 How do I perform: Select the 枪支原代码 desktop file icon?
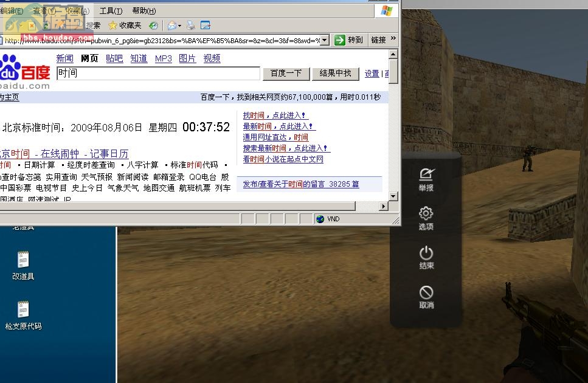coord(23,315)
